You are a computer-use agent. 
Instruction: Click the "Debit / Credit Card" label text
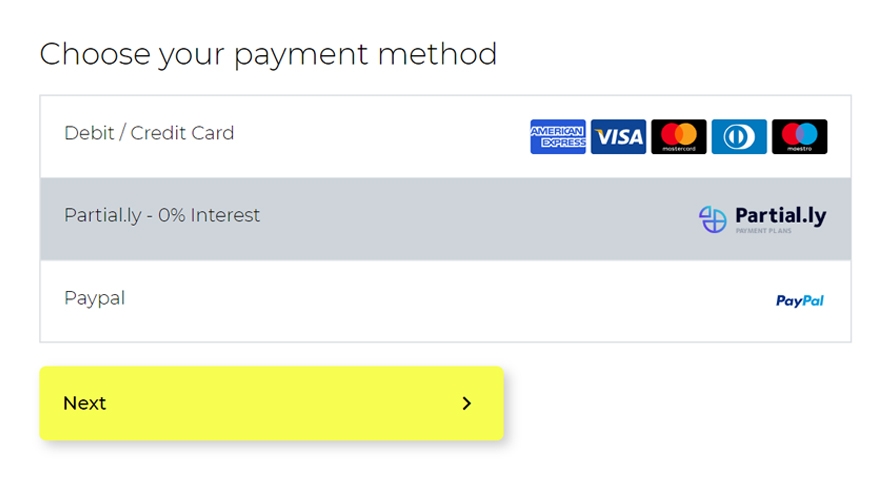[149, 133]
